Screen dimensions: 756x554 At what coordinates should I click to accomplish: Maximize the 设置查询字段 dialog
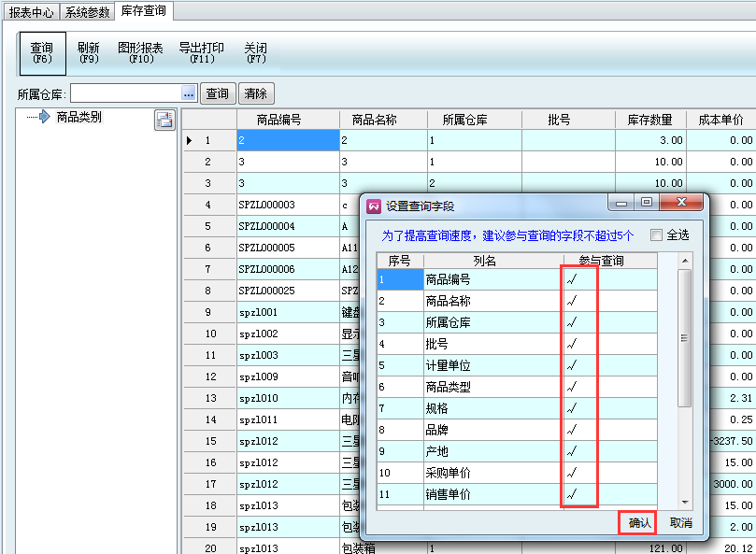point(646,202)
